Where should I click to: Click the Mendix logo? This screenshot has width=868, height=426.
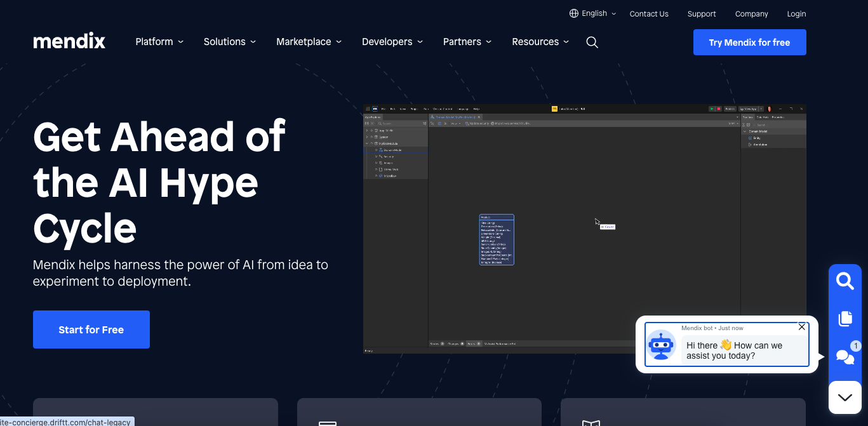(x=69, y=42)
